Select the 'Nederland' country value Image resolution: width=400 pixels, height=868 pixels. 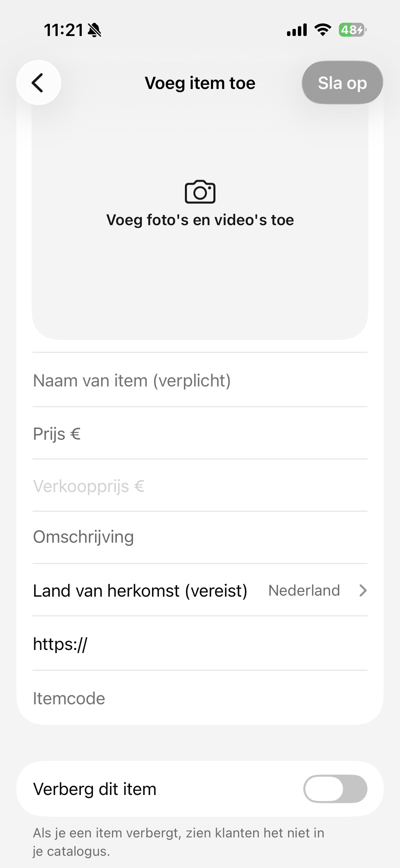tap(304, 591)
